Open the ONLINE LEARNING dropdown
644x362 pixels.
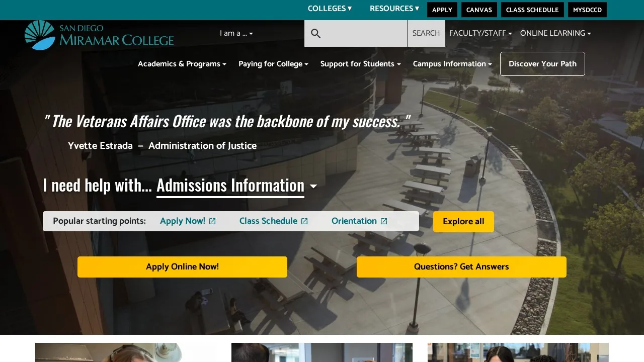click(x=555, y=33)
